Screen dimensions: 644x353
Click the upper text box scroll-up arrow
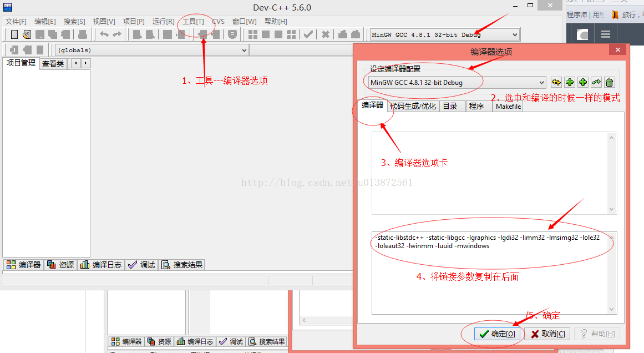click(612, 138)
